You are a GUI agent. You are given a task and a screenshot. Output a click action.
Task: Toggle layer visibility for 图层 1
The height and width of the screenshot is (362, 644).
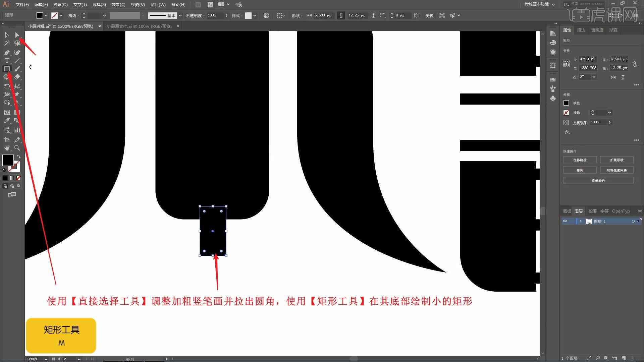565,221
